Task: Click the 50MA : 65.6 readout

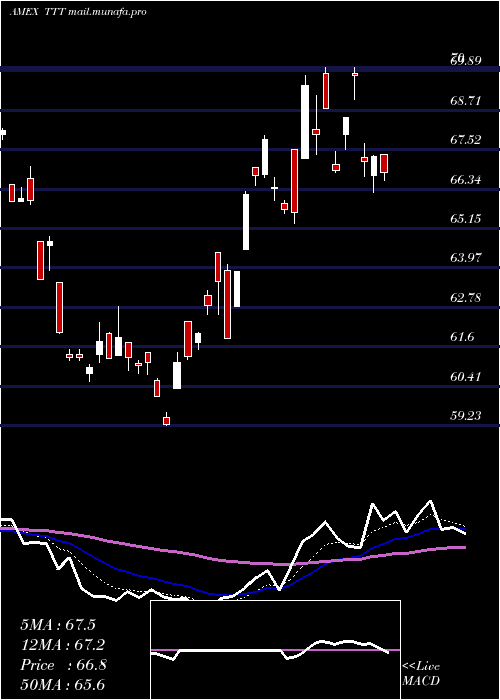Action: (62, 684)
